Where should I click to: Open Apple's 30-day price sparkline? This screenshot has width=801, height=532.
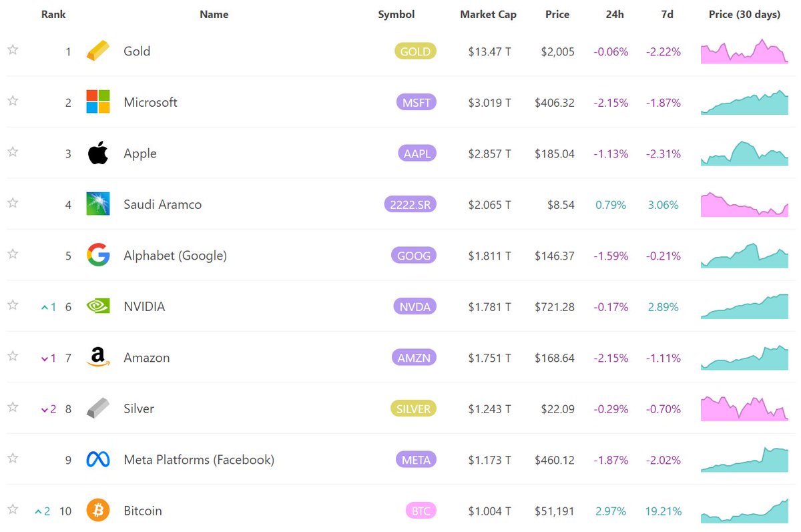744,154
